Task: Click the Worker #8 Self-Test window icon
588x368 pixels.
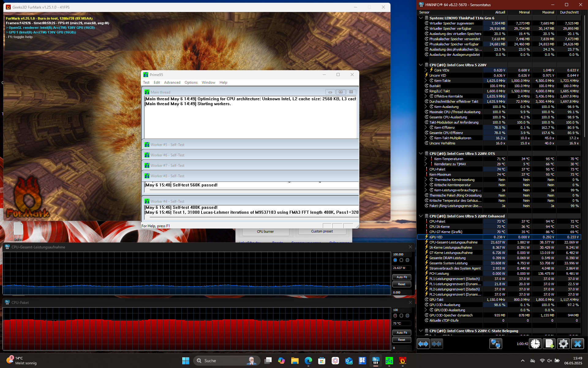Action: pos(147,176)
